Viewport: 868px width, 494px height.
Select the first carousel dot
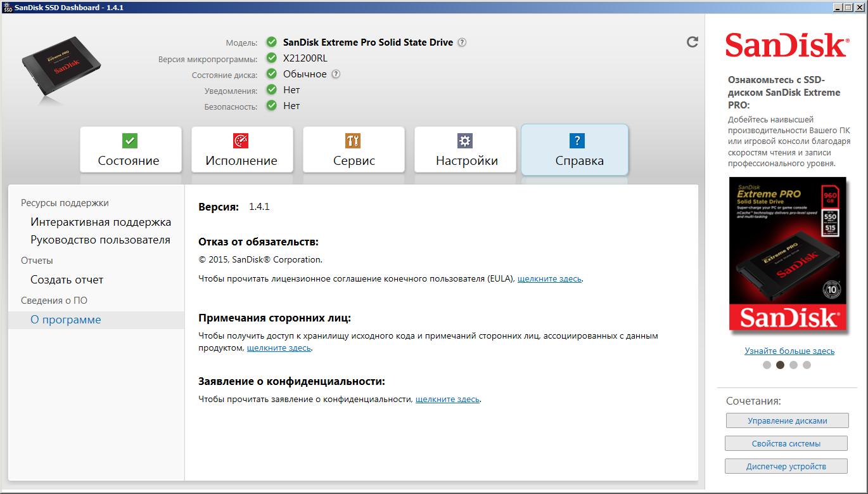tap(767, 365)
